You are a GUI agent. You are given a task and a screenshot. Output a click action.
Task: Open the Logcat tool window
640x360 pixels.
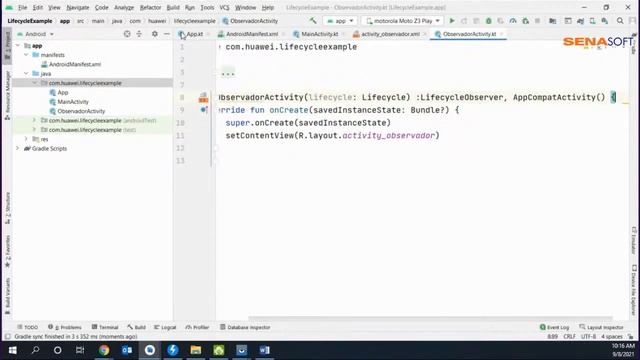(165, 327)
